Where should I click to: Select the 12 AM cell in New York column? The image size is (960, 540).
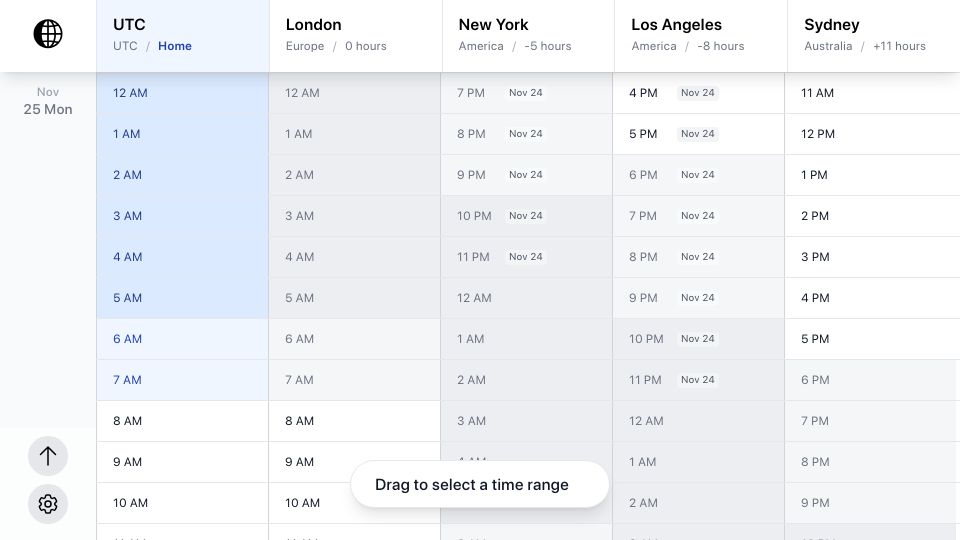tap(527, 298)
